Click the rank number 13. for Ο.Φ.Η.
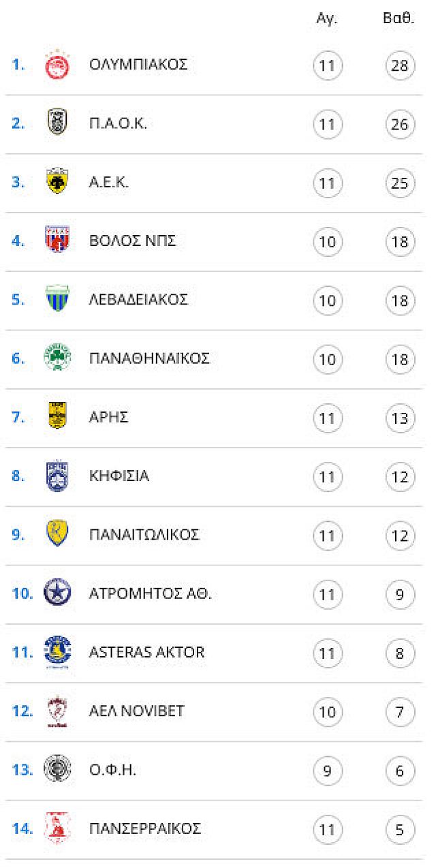Screen dimensions: 436x868 (22, 770)
